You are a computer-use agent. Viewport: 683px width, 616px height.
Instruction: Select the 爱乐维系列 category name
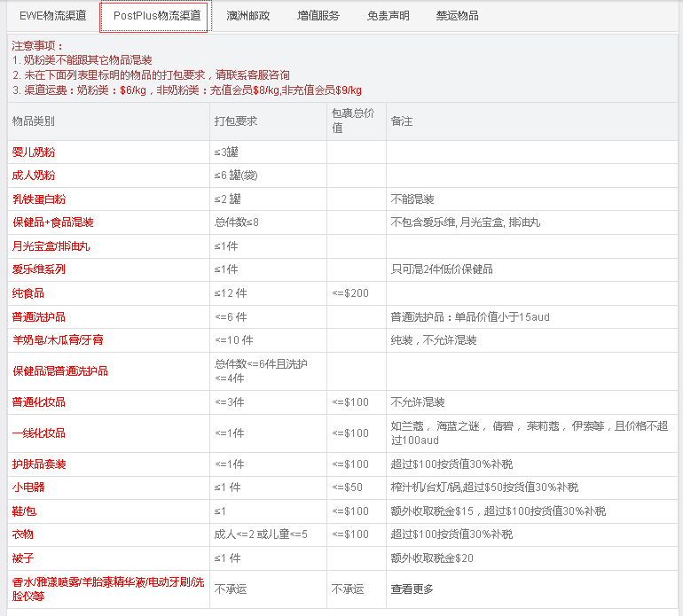coord(39,269)
